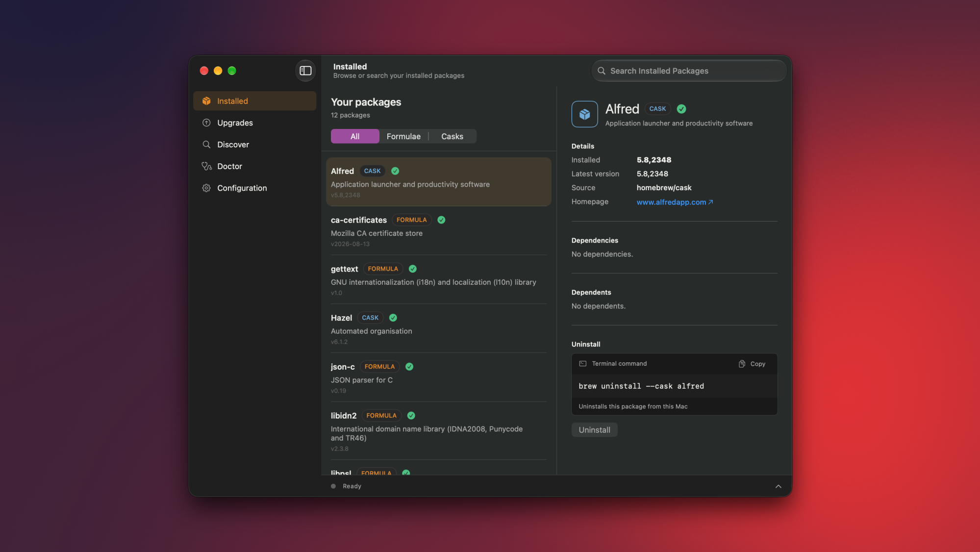Click the CASK badge in Alfred details header
The height and width of the screenshot is (552, 980).
657,109
